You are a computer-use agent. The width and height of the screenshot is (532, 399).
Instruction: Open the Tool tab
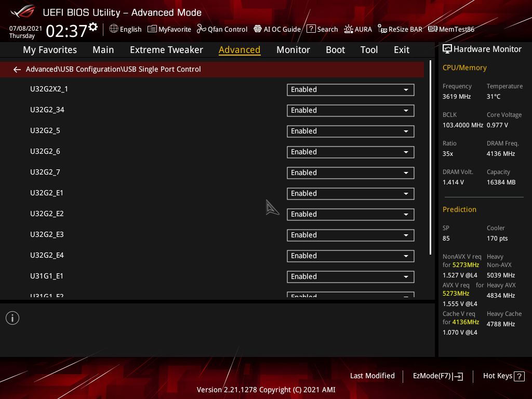coord(369,50)
